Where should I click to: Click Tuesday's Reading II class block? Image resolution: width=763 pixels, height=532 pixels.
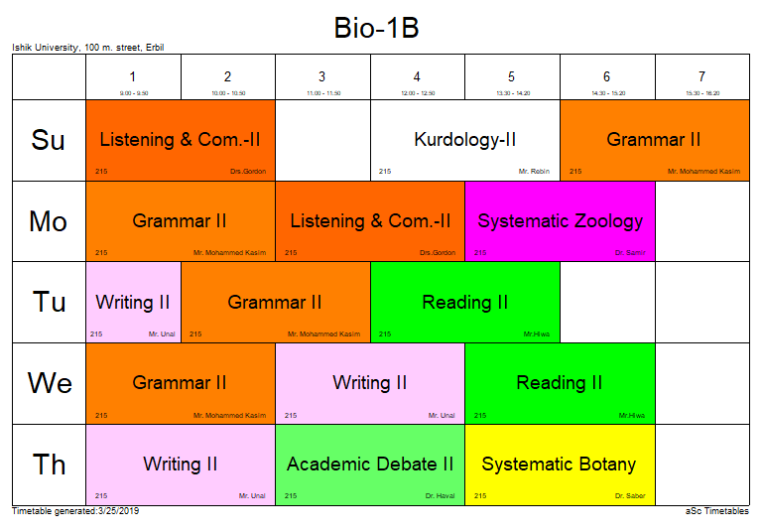(x=465, y=303)
